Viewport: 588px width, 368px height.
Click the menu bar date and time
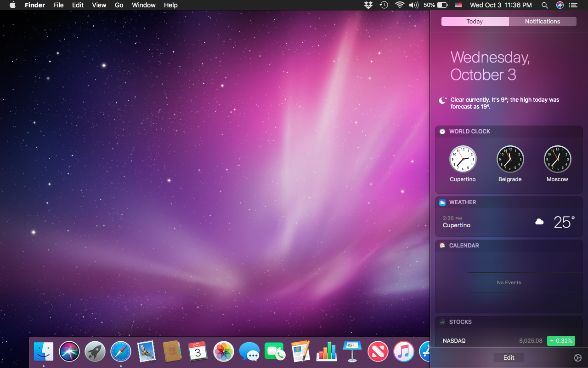tap(501, 5)
